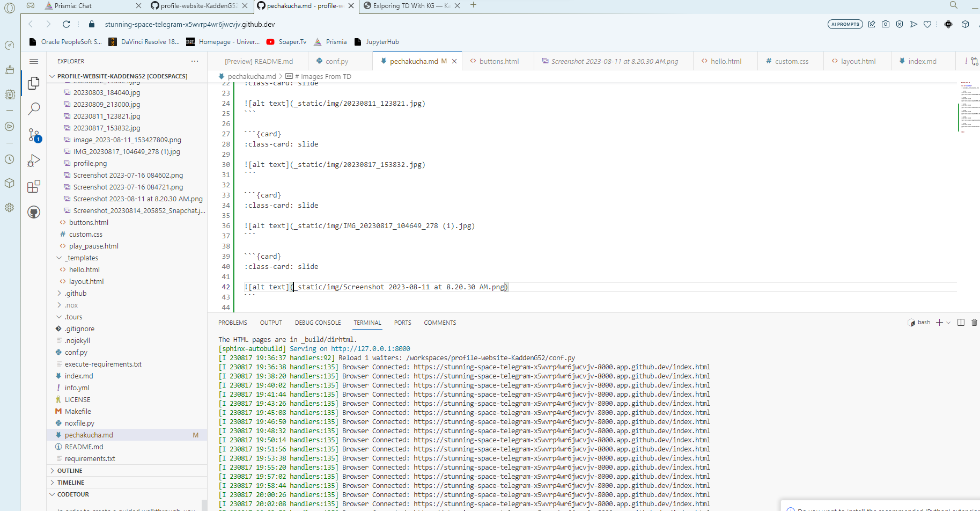Expand the OUTLINE section

click(x=70, y=471)
